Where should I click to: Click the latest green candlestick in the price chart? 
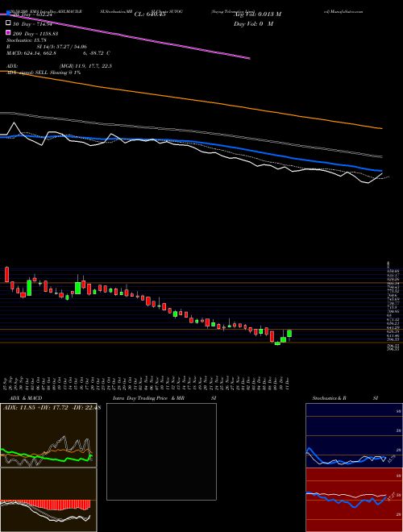click(289, 334)
